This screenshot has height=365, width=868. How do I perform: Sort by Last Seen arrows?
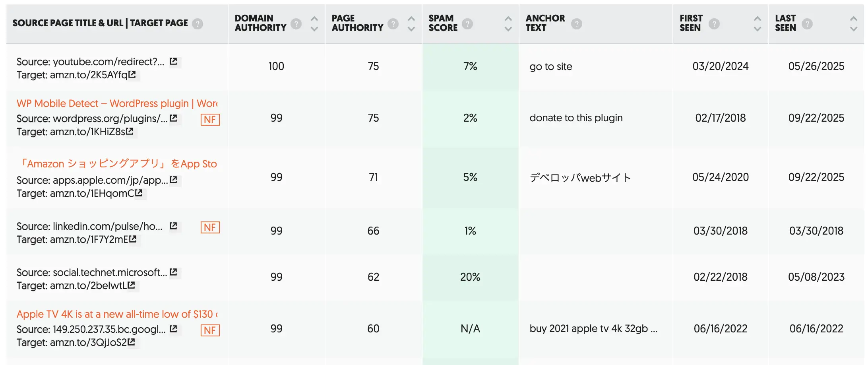[x=853, y=23]
